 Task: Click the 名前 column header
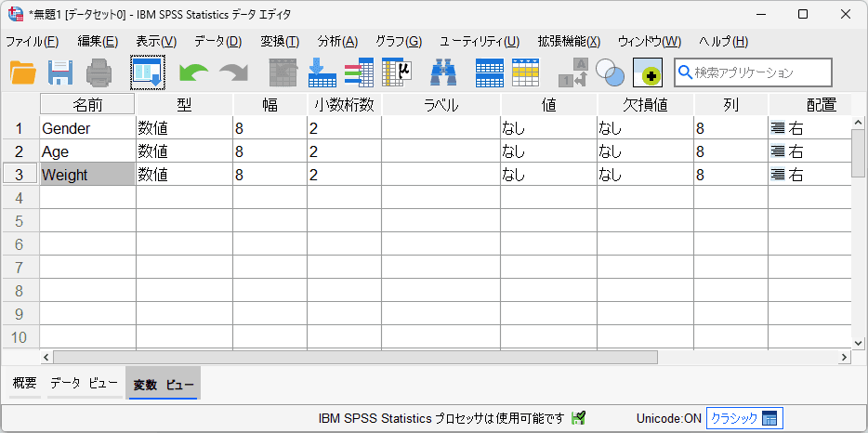coord(87,104)
